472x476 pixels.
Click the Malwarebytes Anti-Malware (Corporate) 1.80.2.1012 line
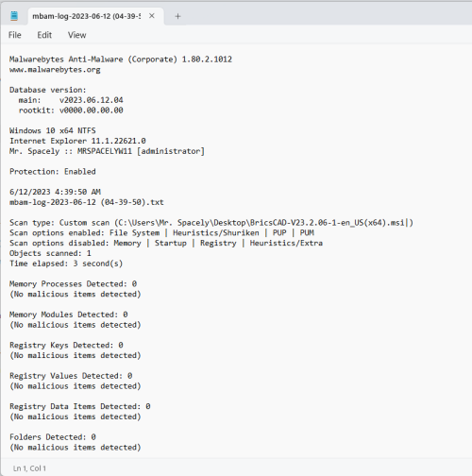click(121, 59)
